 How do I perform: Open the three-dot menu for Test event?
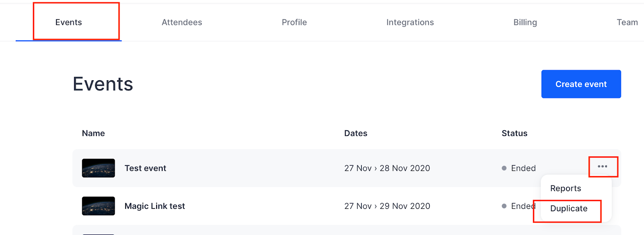pyautogui.click(x=602, y=166)
